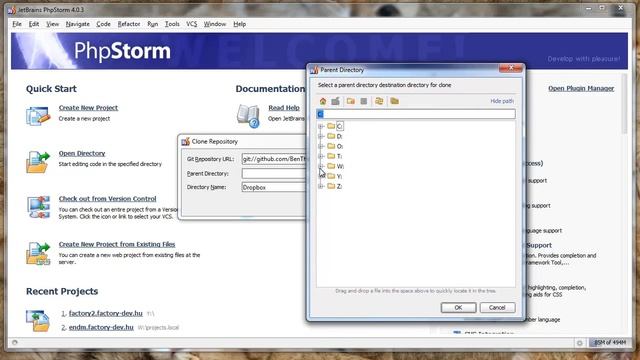Image resolution: width=640 pixels, height=360 pixels.
Task: Expand the O: drive node
Action: tap(321, 146)
